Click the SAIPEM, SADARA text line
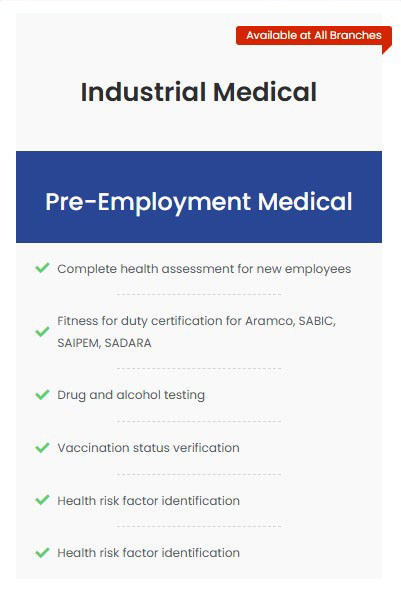Viewport: 401px width, 595px height. [x=104, y=343]
